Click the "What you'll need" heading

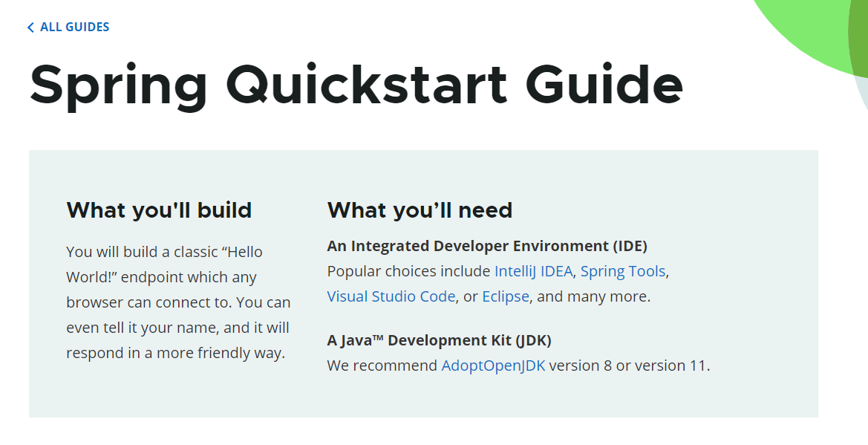420,210
